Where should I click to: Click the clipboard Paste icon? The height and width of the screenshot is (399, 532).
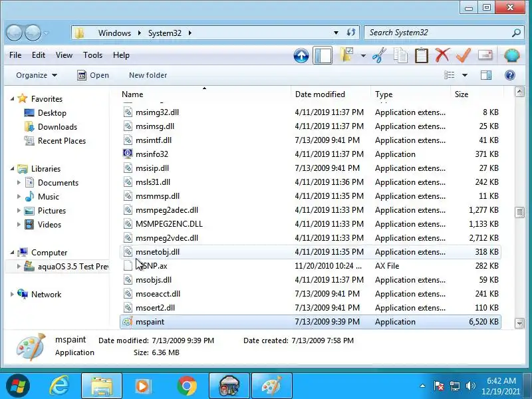tap(422, 55)
